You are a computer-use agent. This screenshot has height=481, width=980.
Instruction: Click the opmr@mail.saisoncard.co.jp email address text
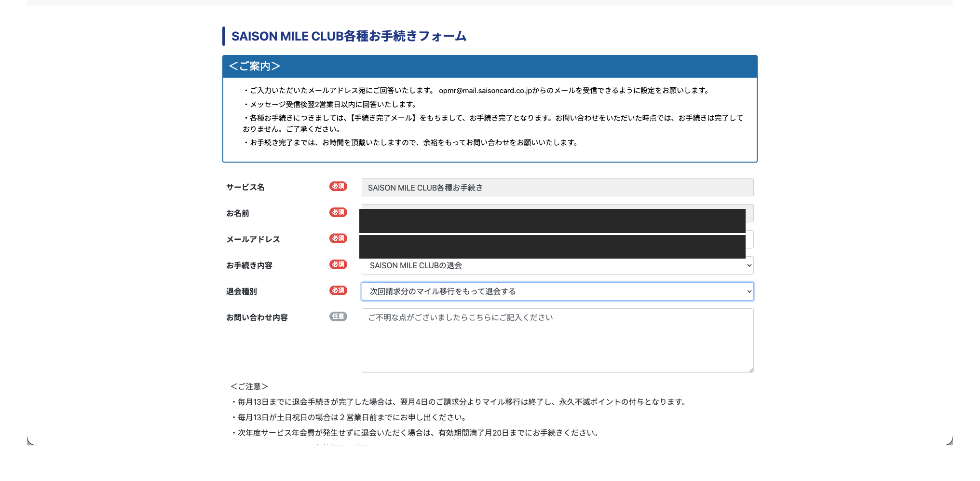(485, 91)
